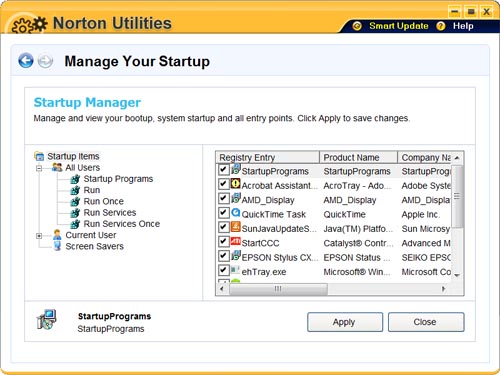Toggle the EPSON Stylus CX checkbox
This screenshot has height=375, width=500.
click(223, 256)
